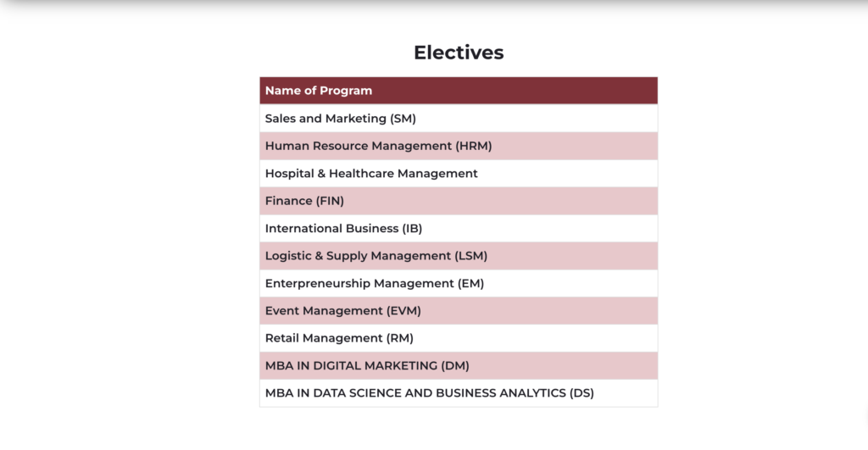This screenshot has width=868, height=450.
Task: Click the Retail Management entry
Action: point(339,338)
